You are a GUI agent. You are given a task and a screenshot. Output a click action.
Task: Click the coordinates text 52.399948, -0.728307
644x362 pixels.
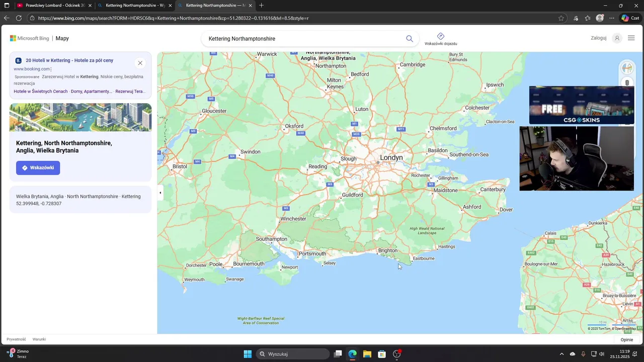point(39,204)
